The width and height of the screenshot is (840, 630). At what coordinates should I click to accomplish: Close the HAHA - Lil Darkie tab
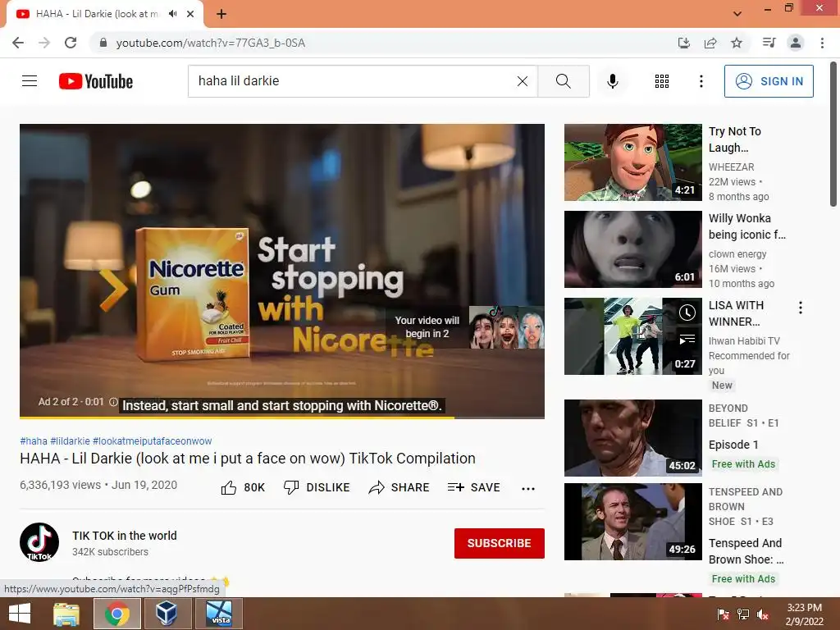click(190, 14)
